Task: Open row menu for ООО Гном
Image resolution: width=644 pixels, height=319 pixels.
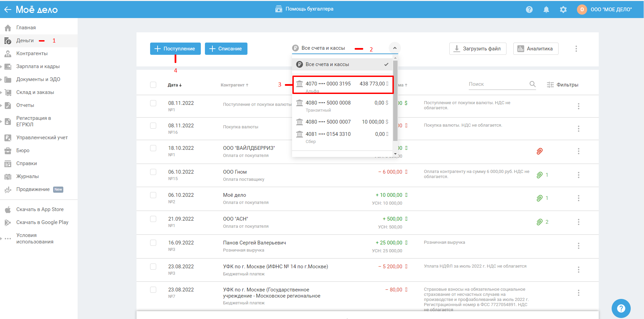Action: (x=578, y=175)
